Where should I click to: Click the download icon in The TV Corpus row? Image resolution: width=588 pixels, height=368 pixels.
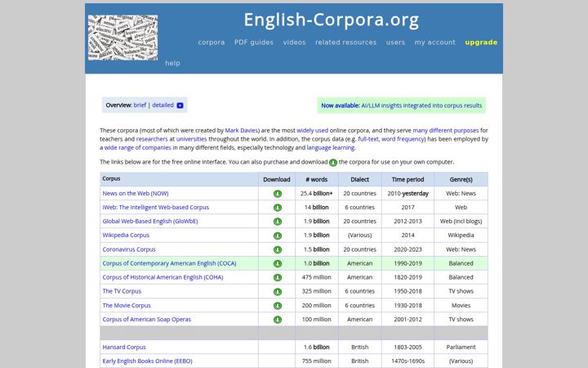pos(277,292)
